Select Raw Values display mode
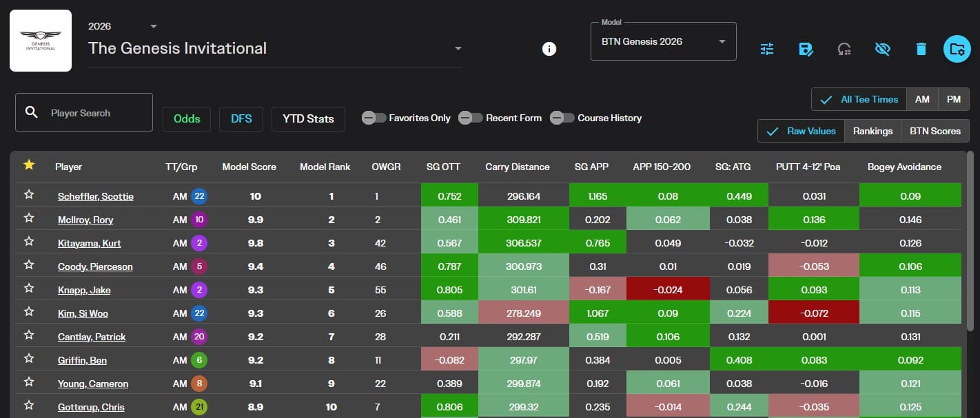This screenshot has width=980, height=418. [801, 131]
